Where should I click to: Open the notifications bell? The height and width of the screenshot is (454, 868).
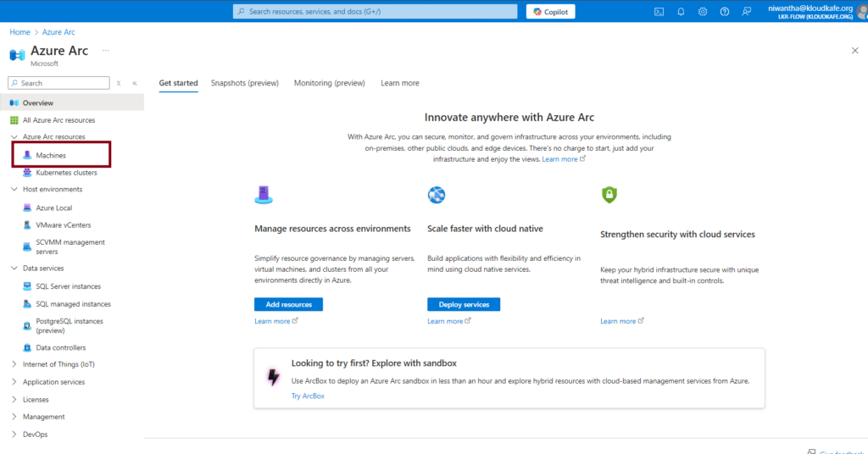681,12
